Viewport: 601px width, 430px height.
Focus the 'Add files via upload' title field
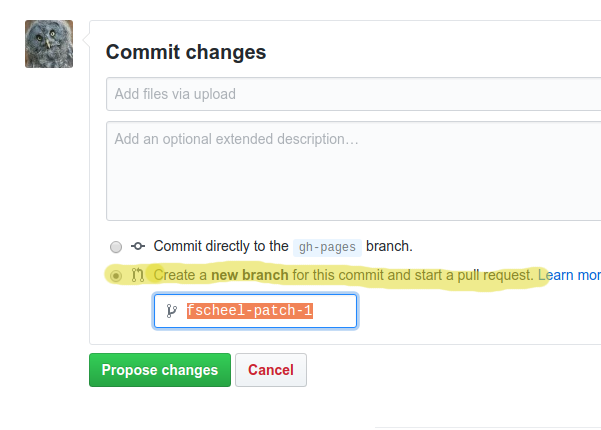[x=353, y=94]
